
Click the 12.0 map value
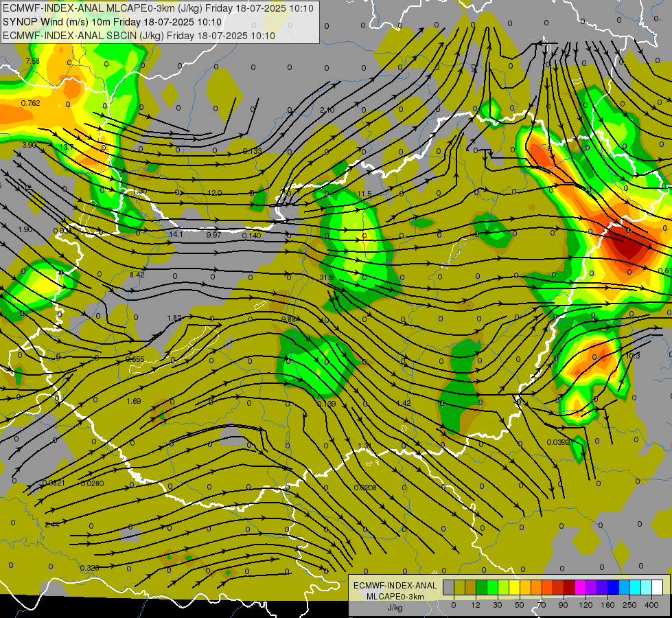(215, 193)
